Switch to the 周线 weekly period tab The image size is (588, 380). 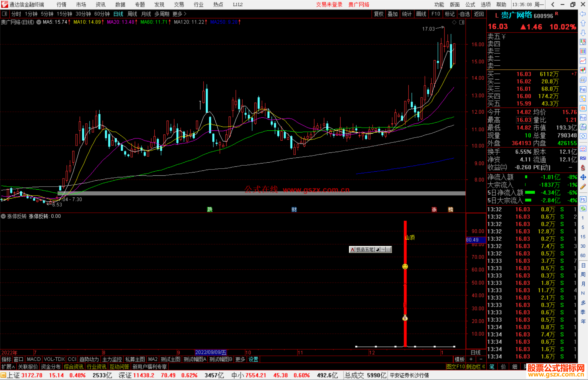pyautogui.click(x=132, y=14)
